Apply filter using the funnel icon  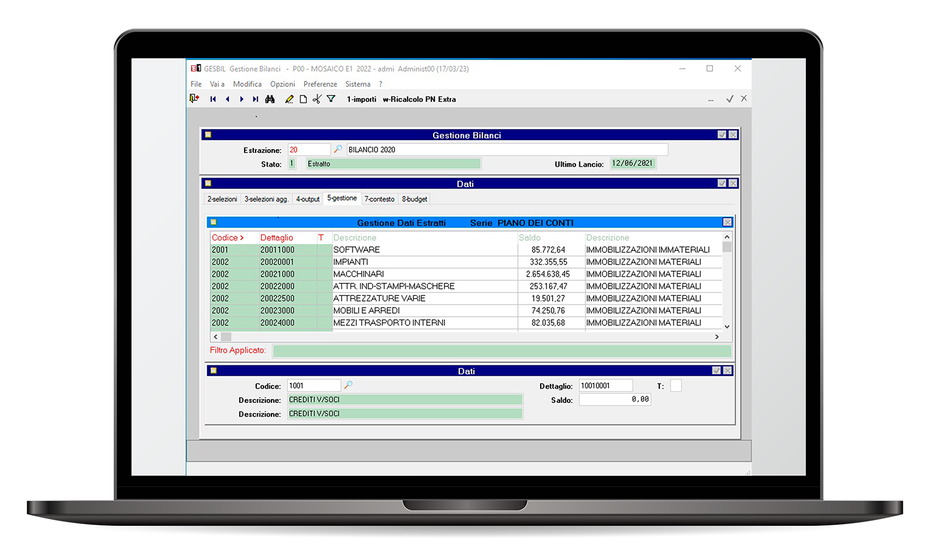click(x=331, y=99)
